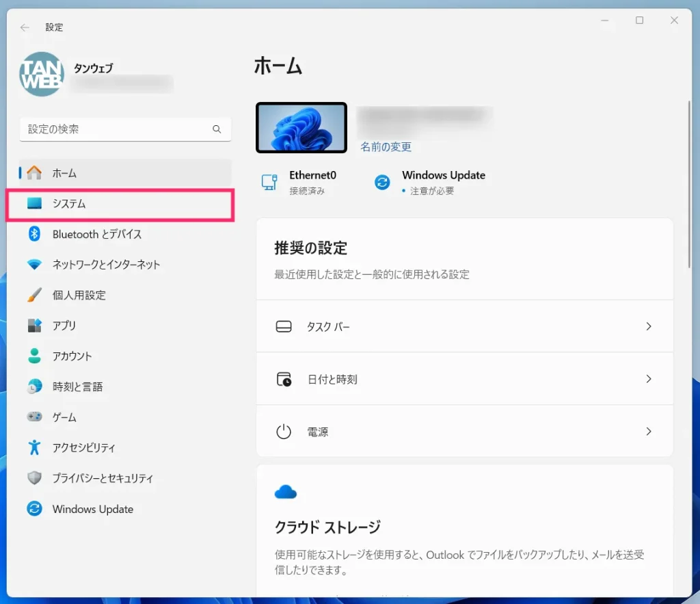Viewport: 700px width, 604px height.
Task: Click the desktop wallpaper thumbnail
Action: click(x=301, y=128)
